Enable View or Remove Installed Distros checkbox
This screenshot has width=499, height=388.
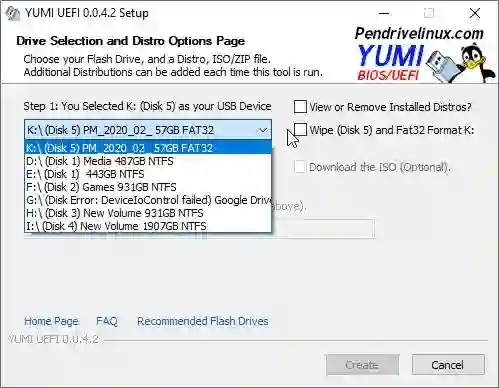300,107
